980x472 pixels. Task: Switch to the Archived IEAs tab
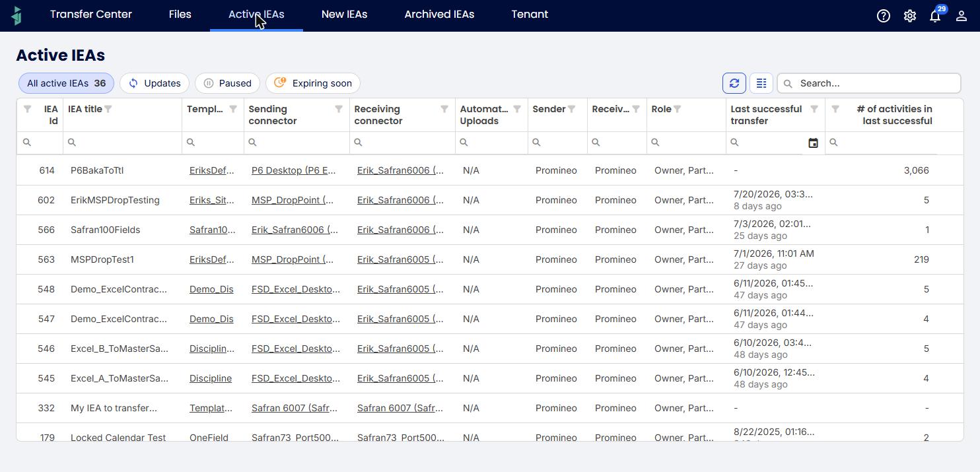click(439, 15)
